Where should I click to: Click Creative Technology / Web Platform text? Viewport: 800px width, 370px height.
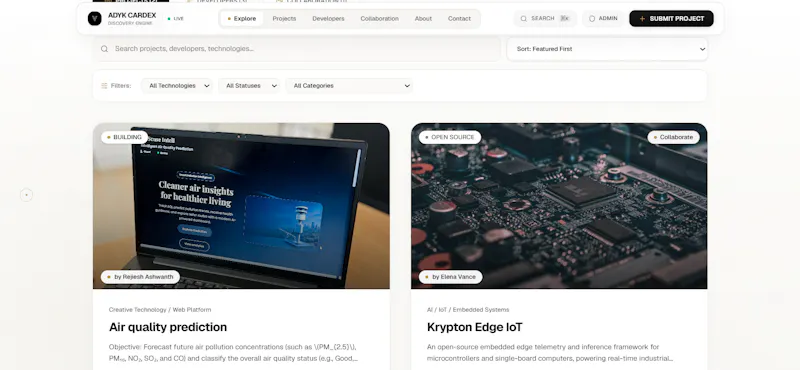pyautogui.click(x=160, y=310)
